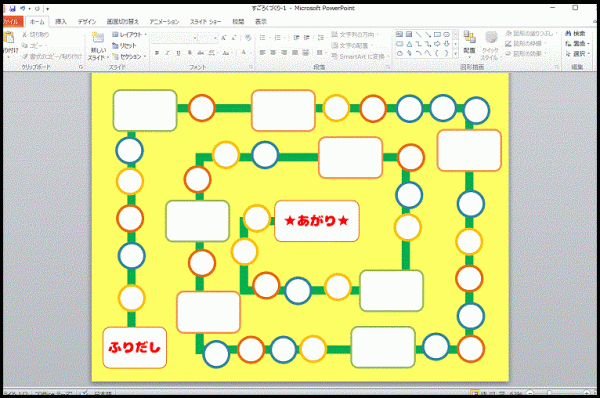Click the Find (検索) binoculars icon
Viewport: 600px width, 398px height.
point(568,34)
